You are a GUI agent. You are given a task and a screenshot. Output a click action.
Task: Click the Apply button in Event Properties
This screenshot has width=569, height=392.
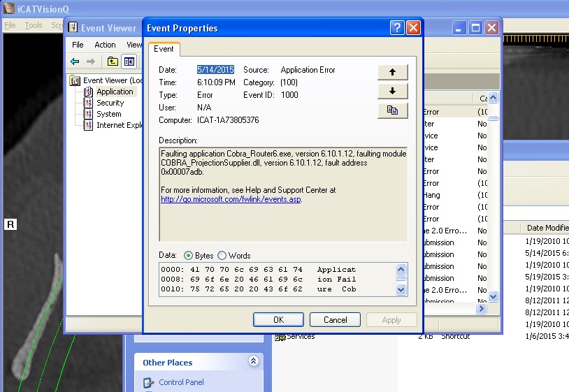click(391, 320)
